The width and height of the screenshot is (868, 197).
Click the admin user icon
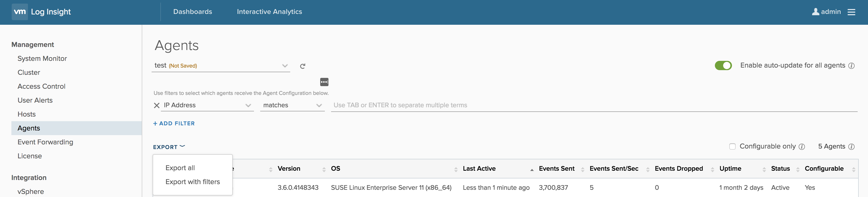pos(815,12)
